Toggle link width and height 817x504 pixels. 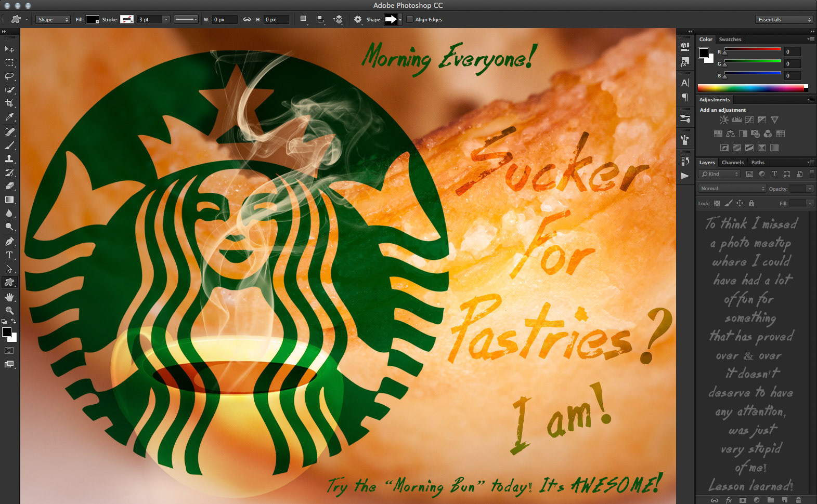click(x=247, y=20)
